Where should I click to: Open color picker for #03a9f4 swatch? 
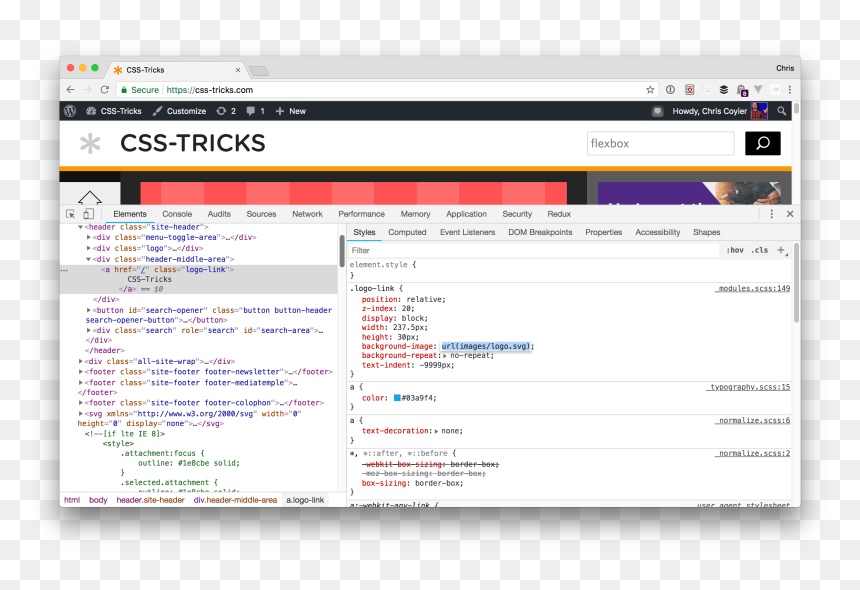pyautogui.click(x=397, y=398)
